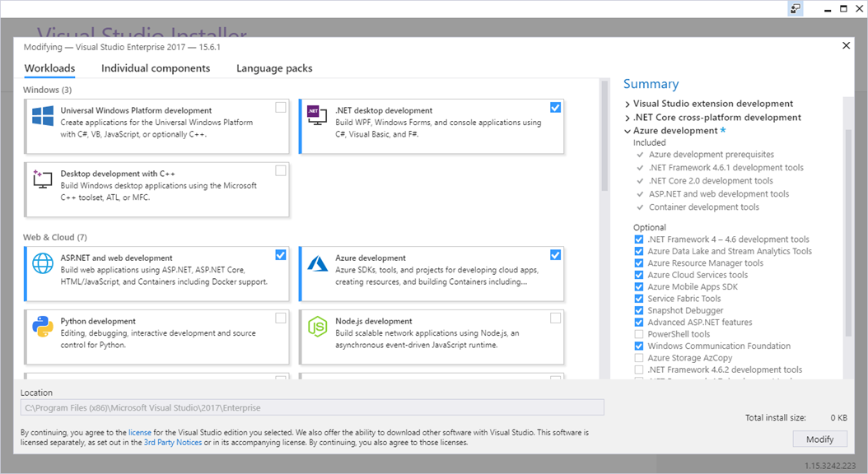Screen dimensions: 868x474
Task: Uncheck Service Fabric Tools option
Action: [639, 299]
